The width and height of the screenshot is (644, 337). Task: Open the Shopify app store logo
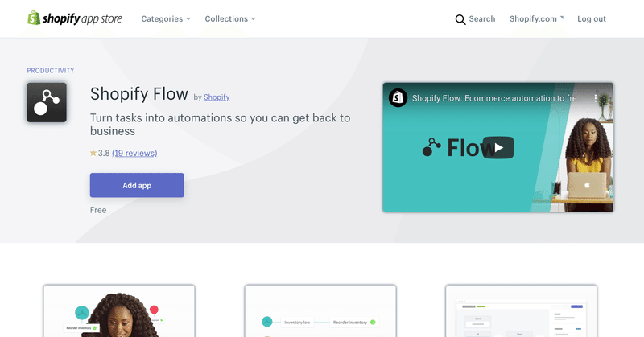[x=75, y=18]
